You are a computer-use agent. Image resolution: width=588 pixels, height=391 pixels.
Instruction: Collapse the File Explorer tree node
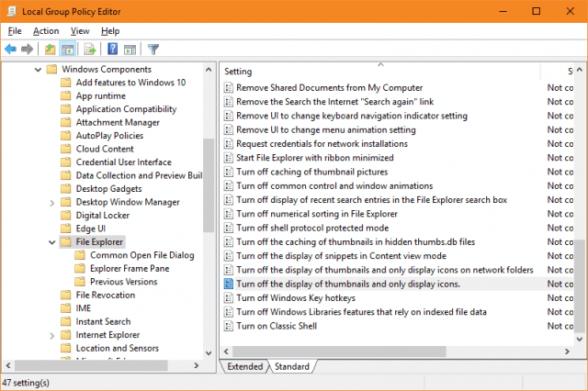pyautogui.click(x=52, y=242)
